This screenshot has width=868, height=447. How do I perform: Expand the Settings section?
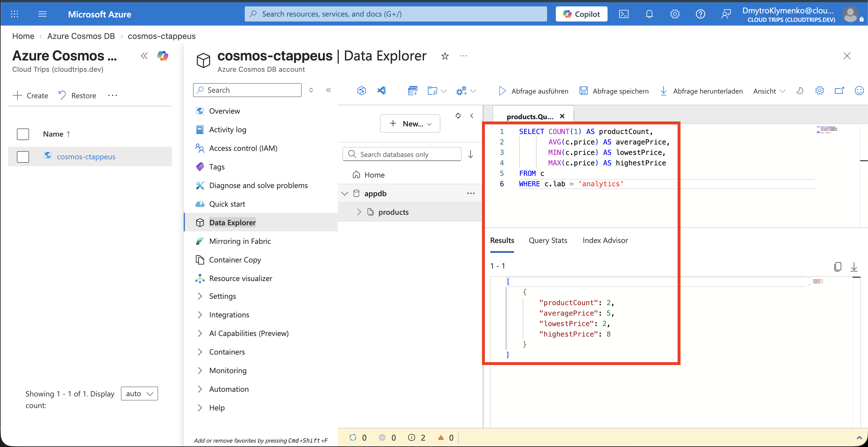click(200, 296)
